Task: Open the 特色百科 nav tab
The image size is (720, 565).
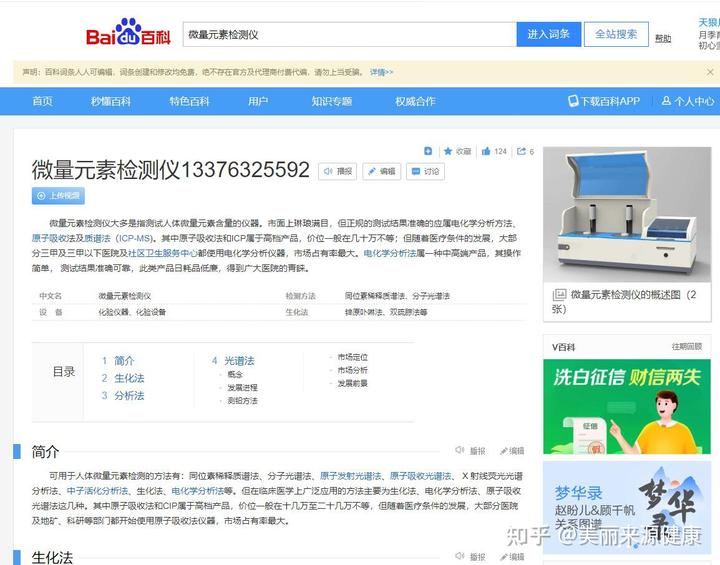Action: [189, 101]
